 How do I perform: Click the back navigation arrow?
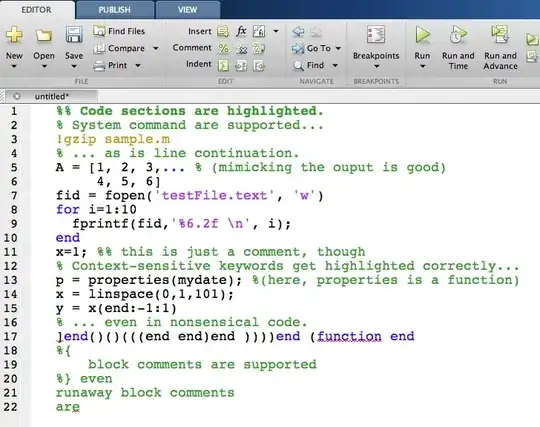[298, 32]
